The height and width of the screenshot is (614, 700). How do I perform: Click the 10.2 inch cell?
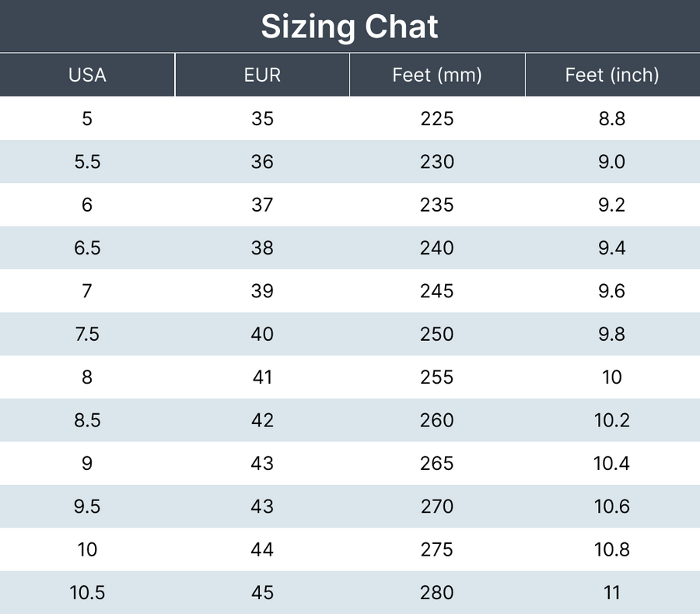tap(612, 420)
